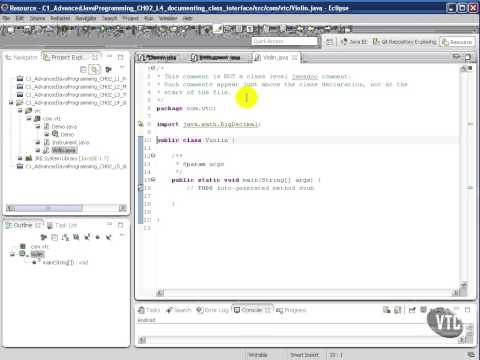
Task: Click the Quick Access search field
Action: click(284, 41)
